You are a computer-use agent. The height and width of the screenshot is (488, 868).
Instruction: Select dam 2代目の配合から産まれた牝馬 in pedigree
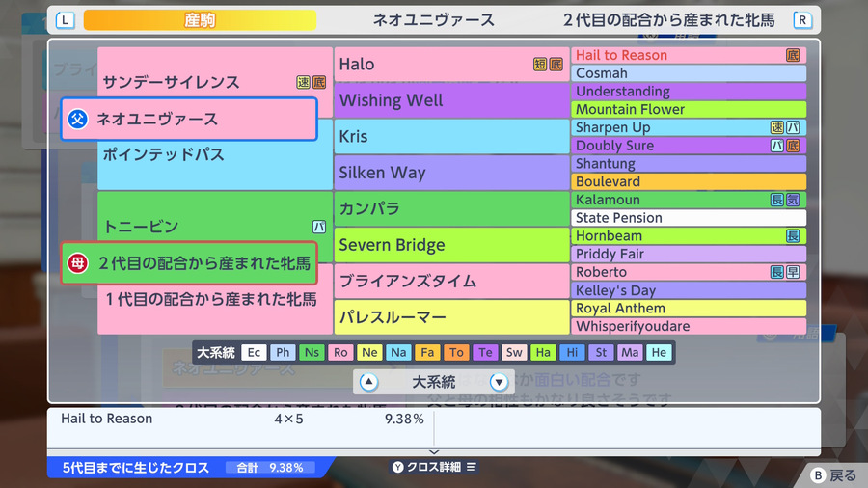(189, 263)
